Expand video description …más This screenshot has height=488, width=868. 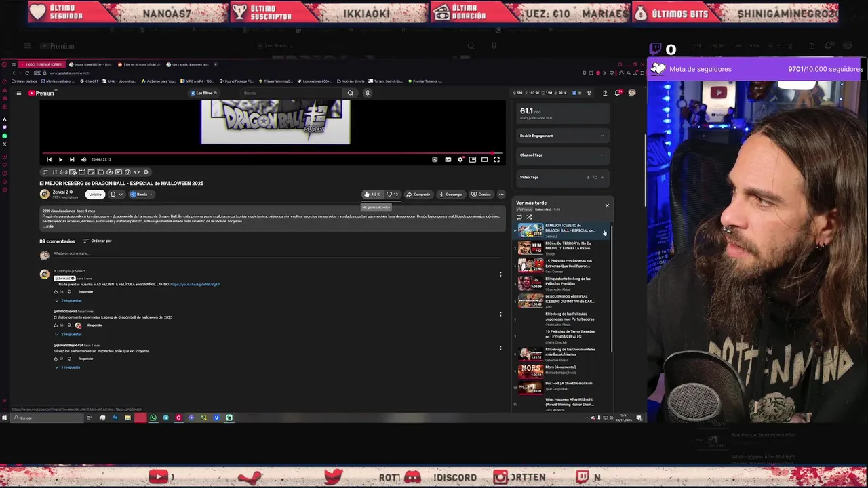[48, 226]
